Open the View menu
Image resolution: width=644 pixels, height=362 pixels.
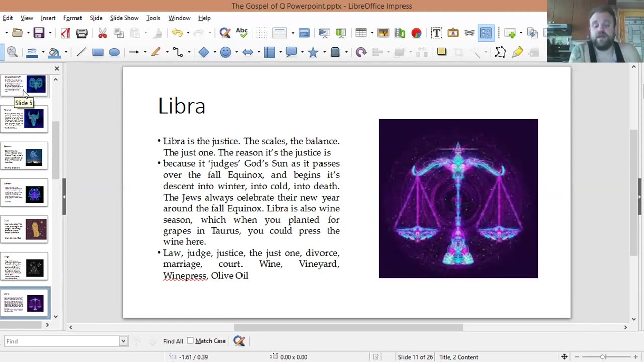[x=27, y=18]
